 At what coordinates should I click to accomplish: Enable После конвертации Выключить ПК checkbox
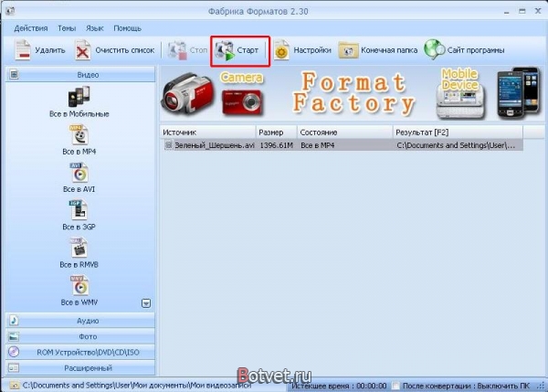coord(395,386)
